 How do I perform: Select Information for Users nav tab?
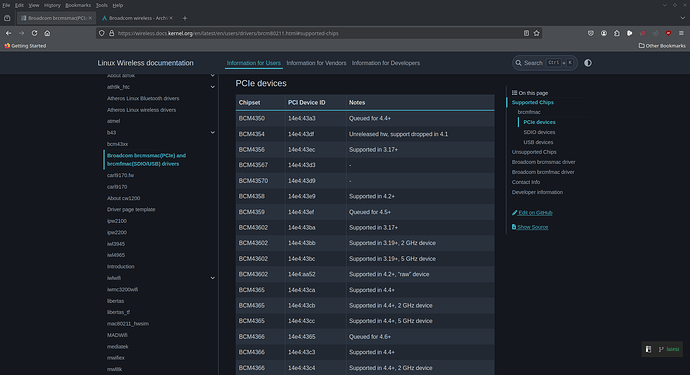tap(253, 63)
